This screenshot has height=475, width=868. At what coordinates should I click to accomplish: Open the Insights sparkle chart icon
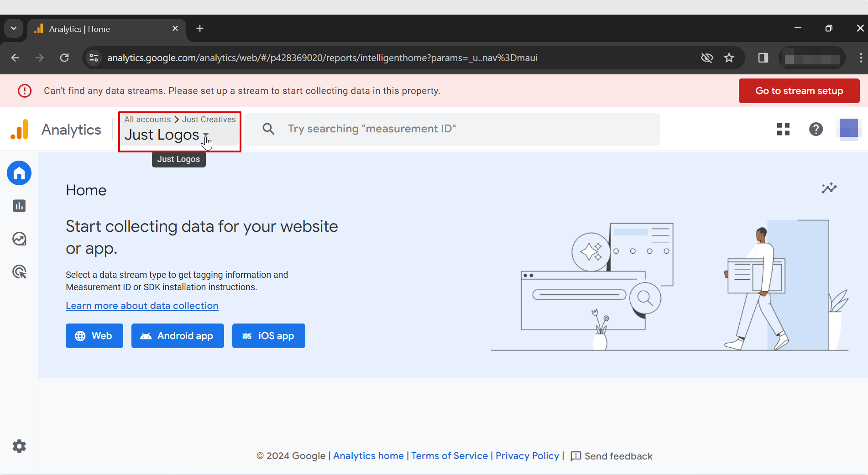[829, 188]
